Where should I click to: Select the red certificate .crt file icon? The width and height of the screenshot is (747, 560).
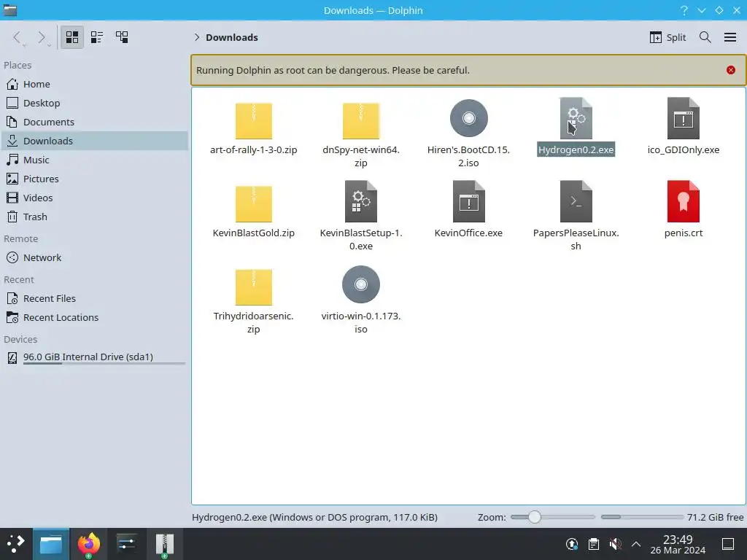(683, 201)
